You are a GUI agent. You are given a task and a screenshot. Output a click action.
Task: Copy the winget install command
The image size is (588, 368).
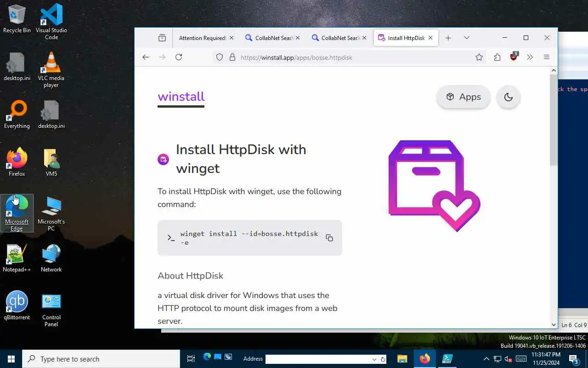[329, 238]
